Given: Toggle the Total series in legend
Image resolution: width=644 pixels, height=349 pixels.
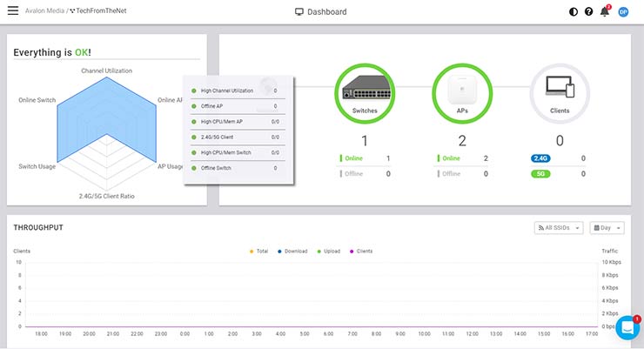Looking at the screenshot, I should (260, 251).
